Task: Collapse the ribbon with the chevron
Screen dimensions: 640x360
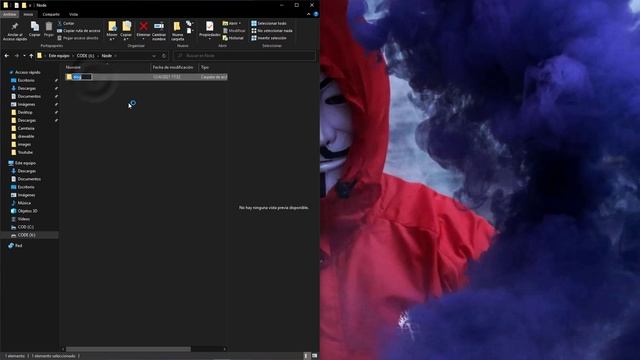Action: click(x=309, y=14)
